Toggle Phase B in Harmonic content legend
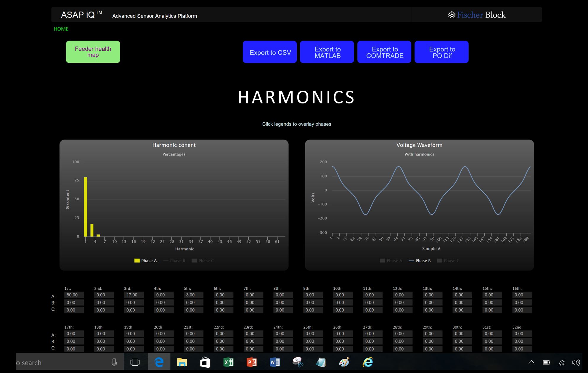The image size is (588, 373). tap(177, 261)
